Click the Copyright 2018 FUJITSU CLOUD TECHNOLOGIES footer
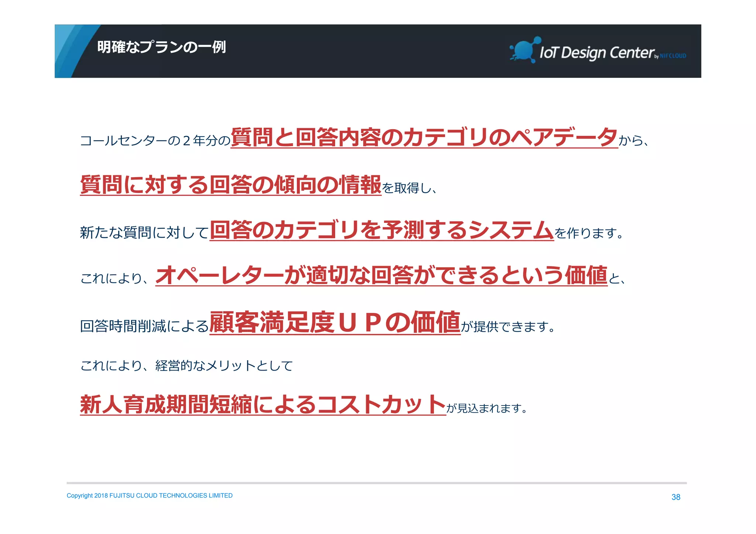 (x=150, y=496)
